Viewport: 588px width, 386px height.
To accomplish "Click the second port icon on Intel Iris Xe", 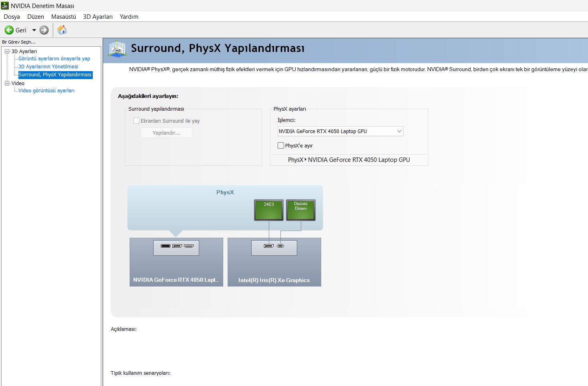I will (280, 246).
